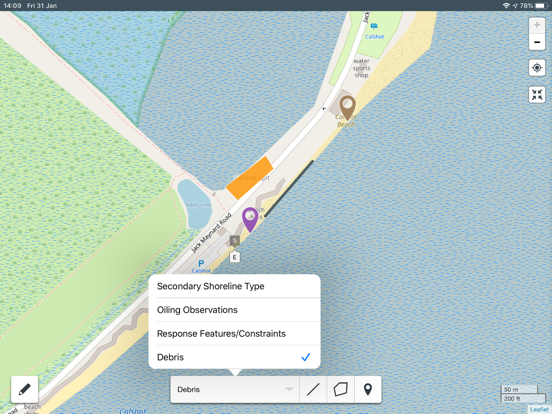The height and width of the screenshot is (414, 552).
Task: Tap the grey S segment marker
Action: pos(235,241)
